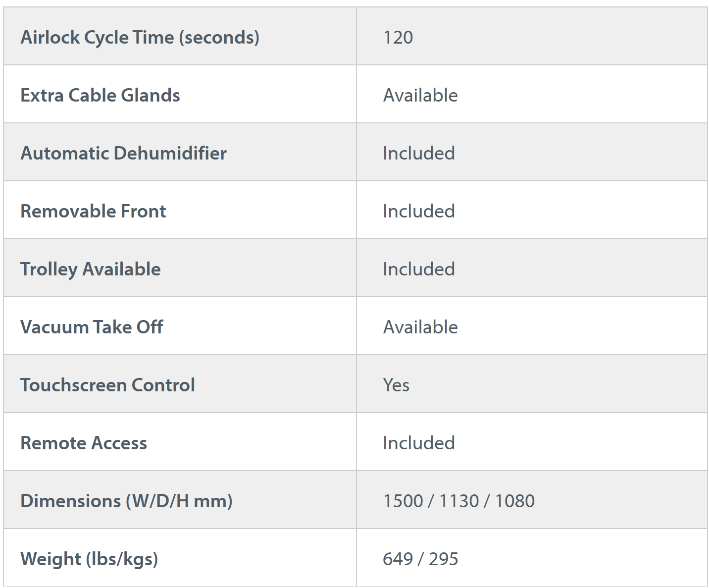Click the Extra Cable Glands label
This screenshot has height=588, width=709.
(x=100, y=95)
